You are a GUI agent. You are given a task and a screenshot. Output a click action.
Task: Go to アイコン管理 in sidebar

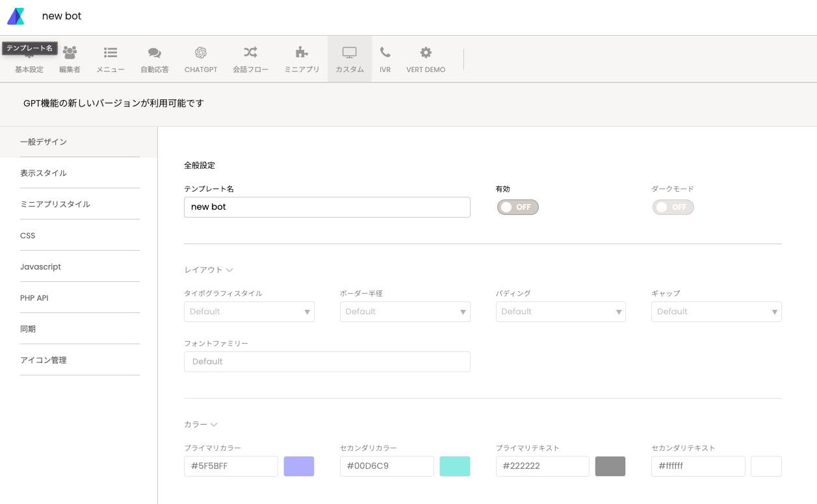pos(44,360)
